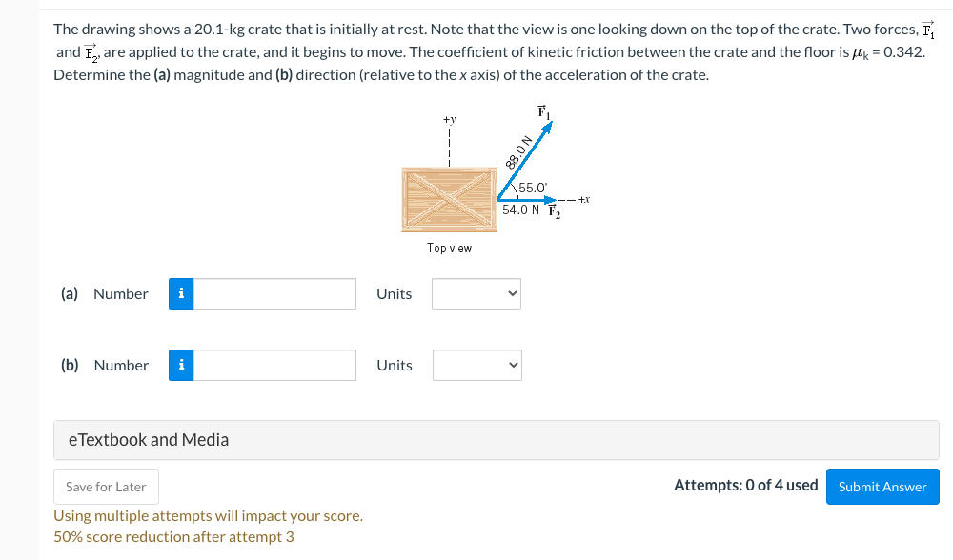953x560 pixels.
Task: Select the Attempts: 0 of 4 used text
Action: click(x=746, y=485)
